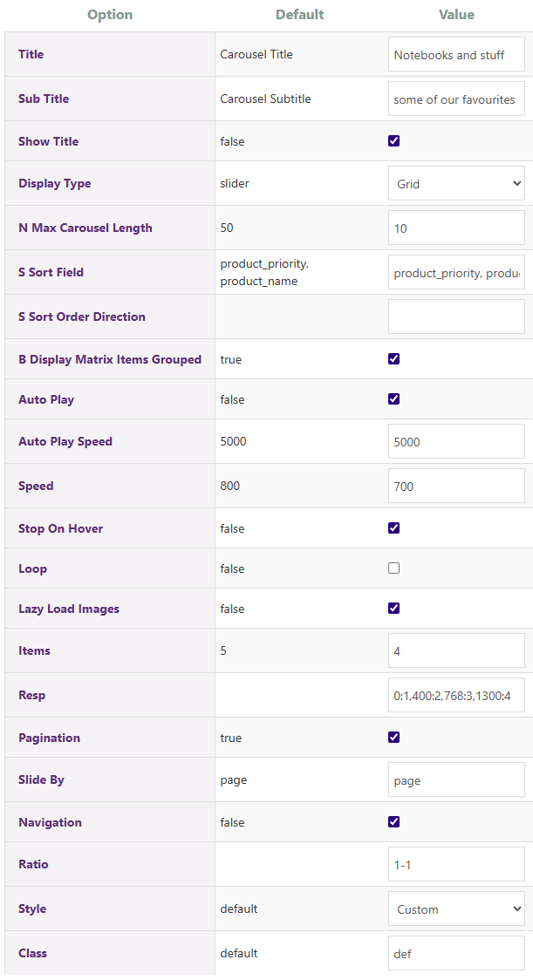This screenshot has height=980, width=533.
Task: Toggle the Navigation checkbox
Action: [x=394, y=821]
